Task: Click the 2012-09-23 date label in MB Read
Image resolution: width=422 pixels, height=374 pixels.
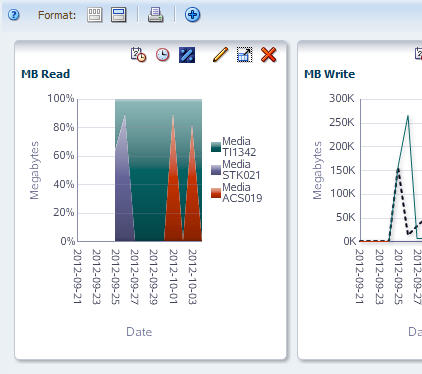Action: [x=96, y=276]
